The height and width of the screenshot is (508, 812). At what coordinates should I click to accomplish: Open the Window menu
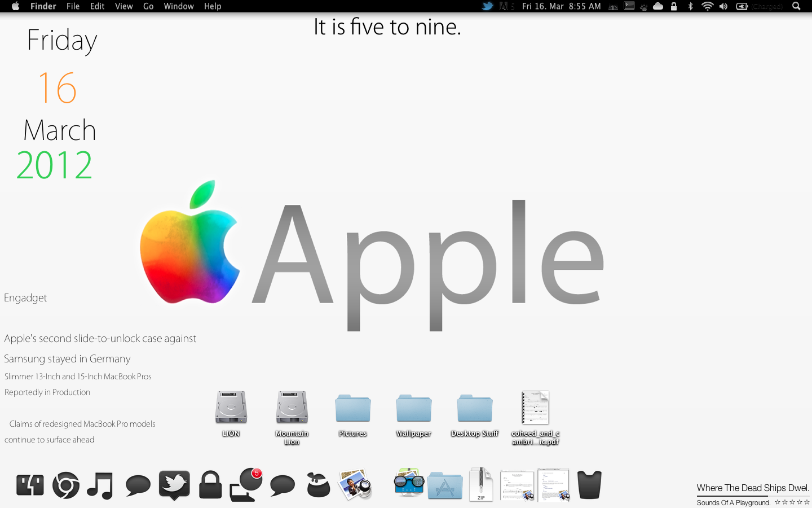click(x=179, y=6)
